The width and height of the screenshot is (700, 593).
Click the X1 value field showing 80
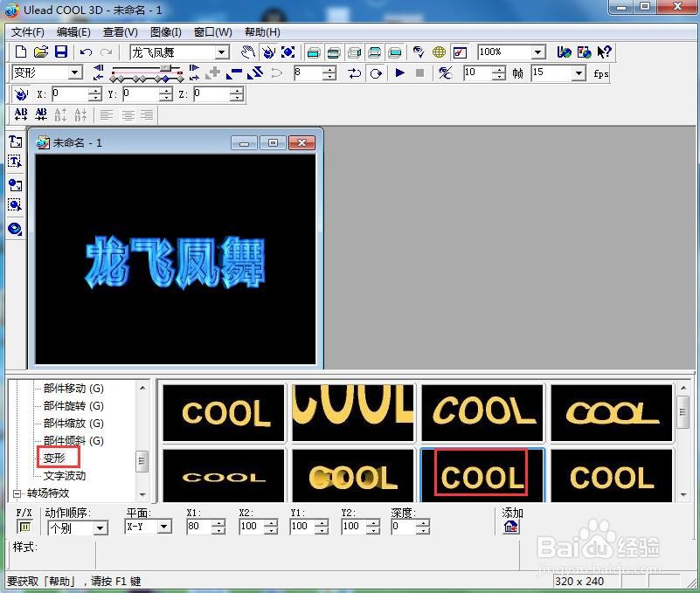tap(198, 527)
